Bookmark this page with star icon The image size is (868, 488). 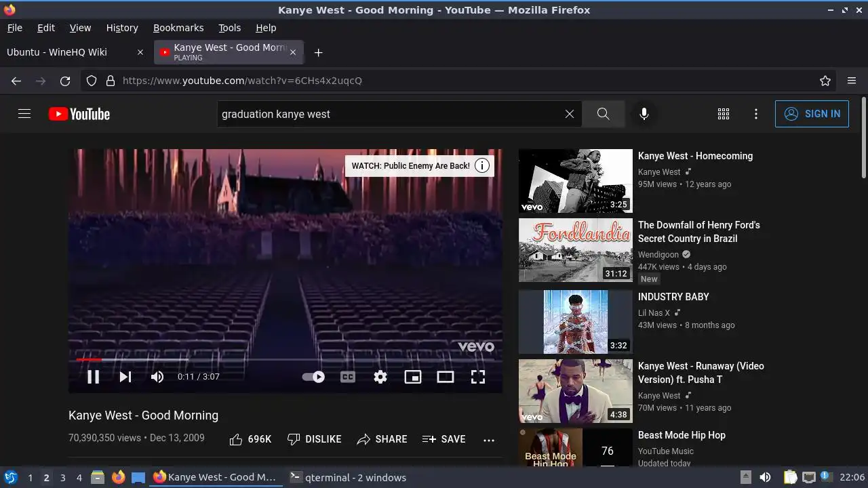tap(825, 81)
